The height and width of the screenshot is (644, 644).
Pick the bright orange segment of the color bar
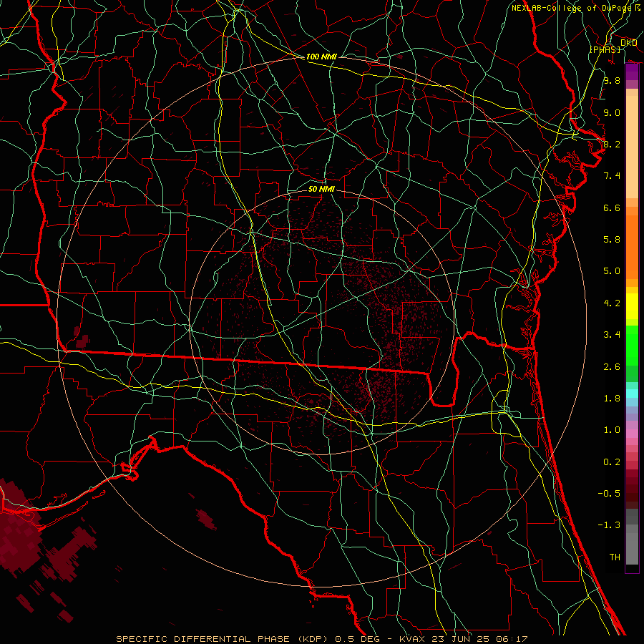pos(632,247)
